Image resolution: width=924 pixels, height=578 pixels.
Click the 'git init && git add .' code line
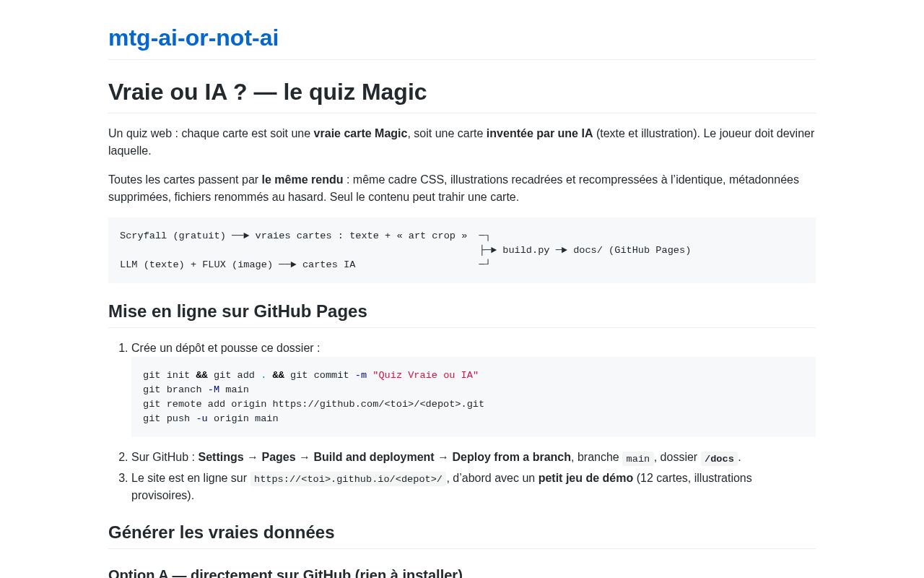[x=310, y=375]
